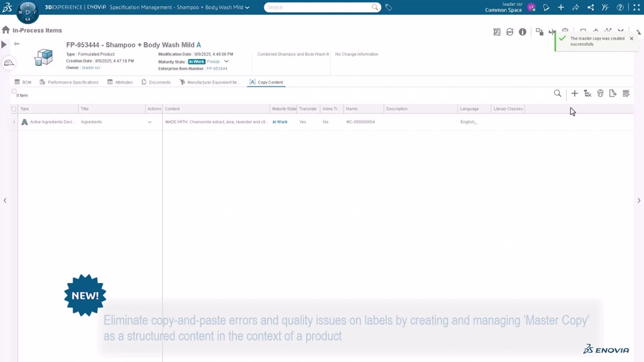Screen dimensions: 644x362
Task: Expand the Shampoo + Body Wash Mild title dropdown
Action: point(248,7)
